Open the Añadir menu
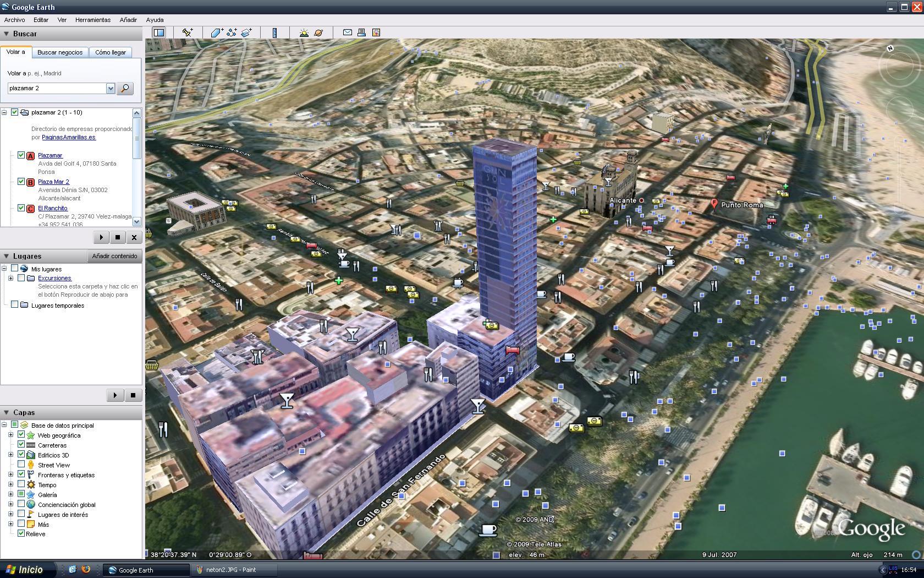 (128, 20)
